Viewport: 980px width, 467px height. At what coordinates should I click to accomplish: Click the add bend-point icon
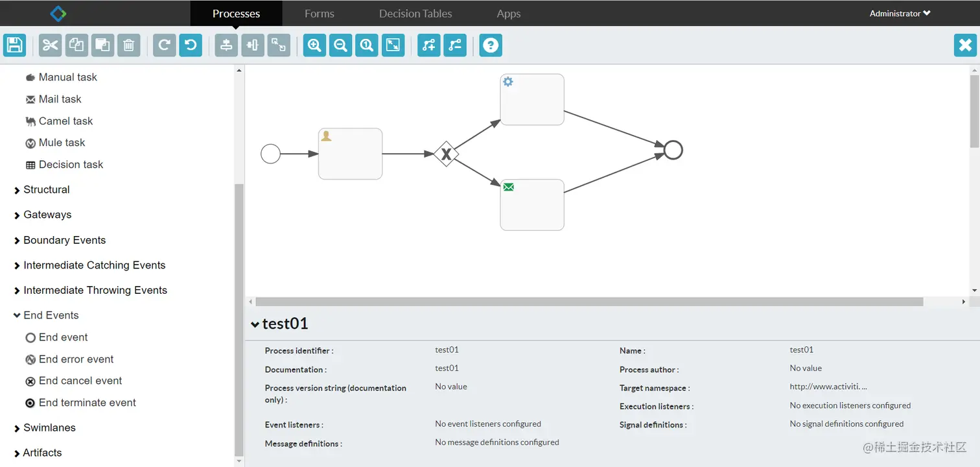(429, 45)
